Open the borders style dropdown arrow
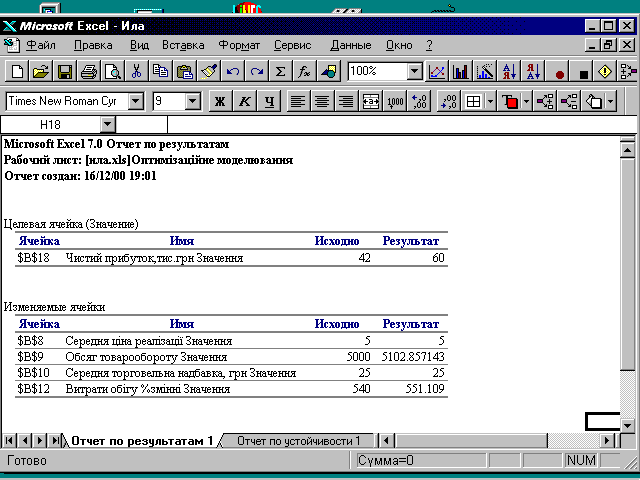Image resolution: width=640 pixels, height=480 pixels. (490, 101)
